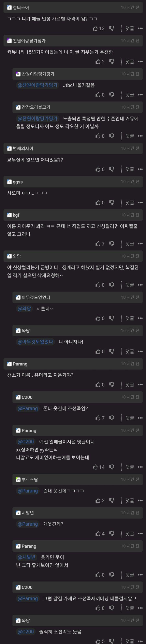
Task: Click the @아무것도없었다 mention tag
Action: click(35, 342)
